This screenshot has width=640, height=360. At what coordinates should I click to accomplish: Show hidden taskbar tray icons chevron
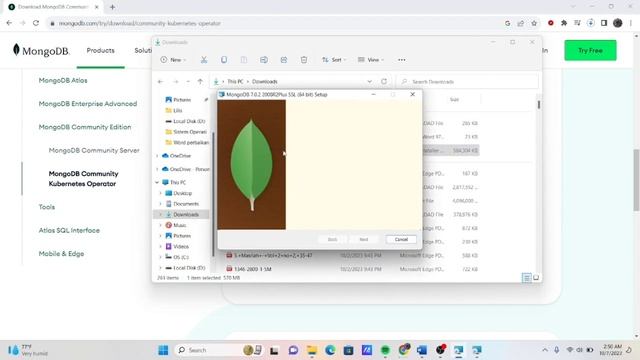[545, 350]
